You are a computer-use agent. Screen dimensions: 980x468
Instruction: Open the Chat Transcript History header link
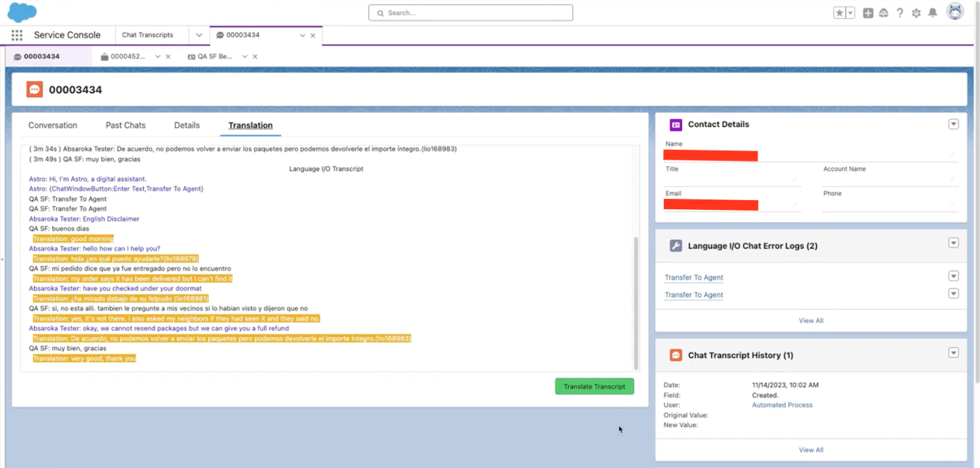(740, 355)
